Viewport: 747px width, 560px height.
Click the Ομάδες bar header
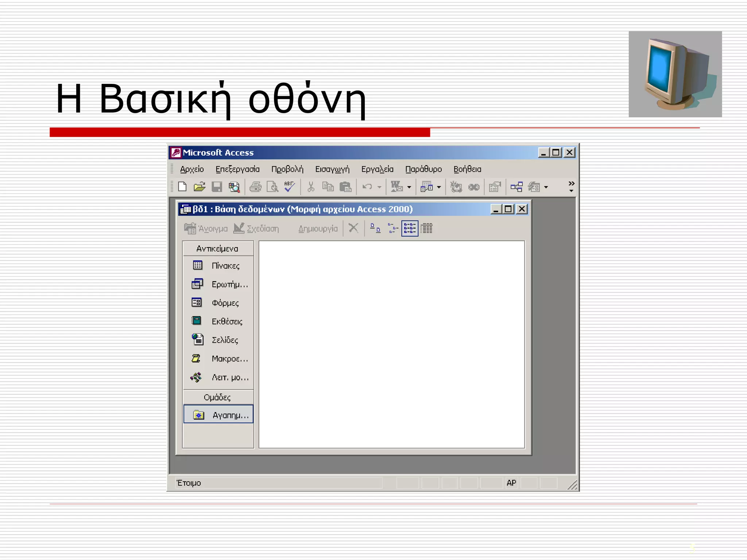pos(218,397)
